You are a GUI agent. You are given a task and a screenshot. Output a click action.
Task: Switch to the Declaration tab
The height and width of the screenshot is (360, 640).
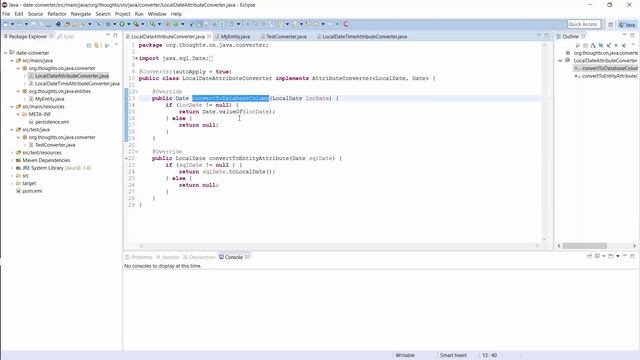pyautogui.click(x=199, y=257)
